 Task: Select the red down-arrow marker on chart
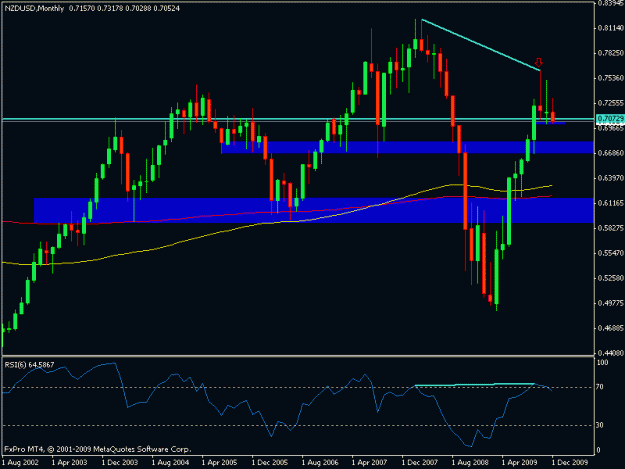point(539,63)
